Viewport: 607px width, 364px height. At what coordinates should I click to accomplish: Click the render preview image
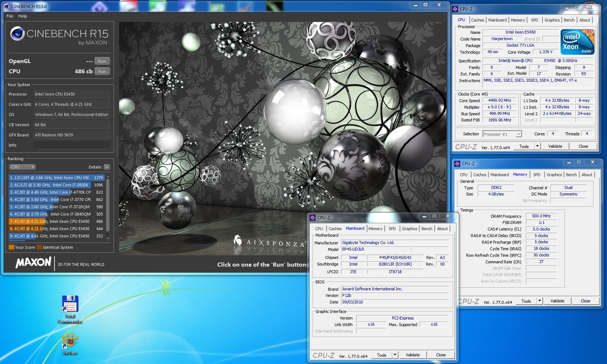click(x=283, y=139)
